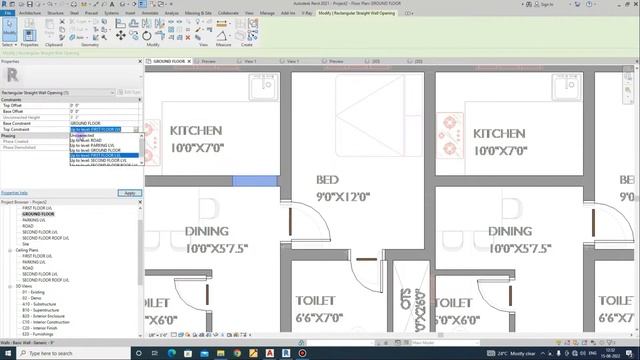This screenshot has width=640, height=360.
Task: Click the Trim/Extend to Corner icon
Action: (160, 36)
